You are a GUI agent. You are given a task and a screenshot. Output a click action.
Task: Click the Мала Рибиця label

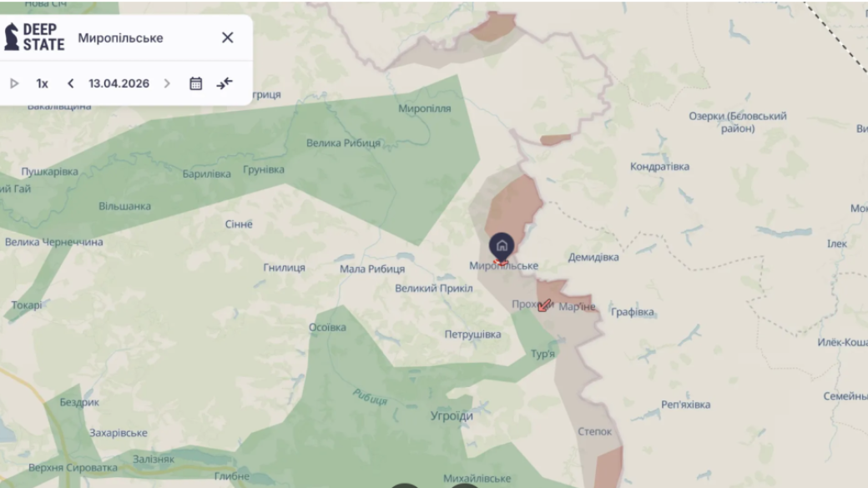[x=372, y=269]
